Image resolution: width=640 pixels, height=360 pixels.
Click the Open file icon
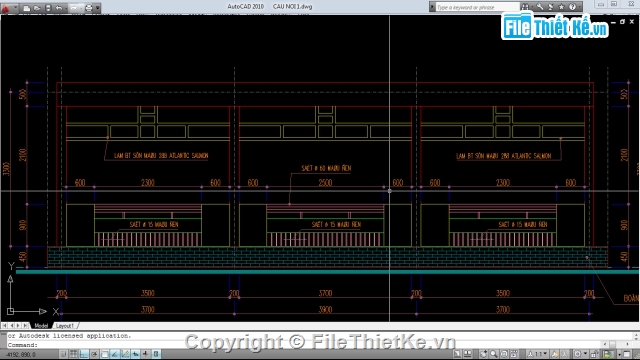37,8
